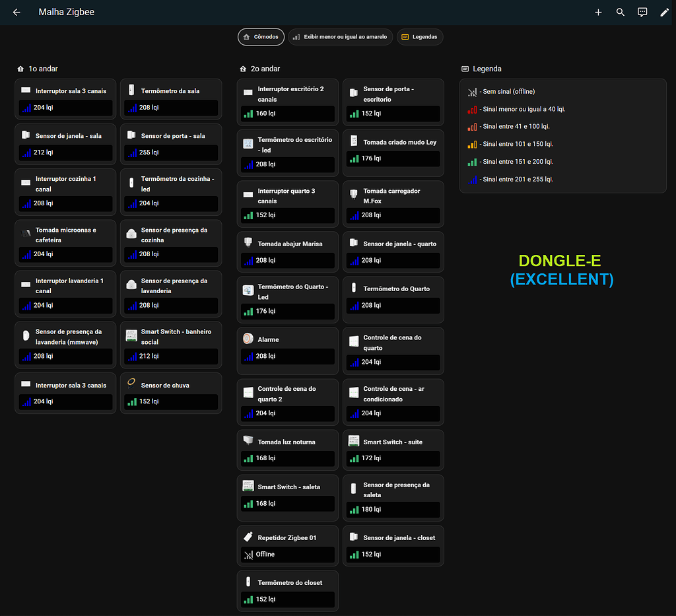
Task: Toggle Exibir menor ou igual ao amarelo
Action: 340,37
